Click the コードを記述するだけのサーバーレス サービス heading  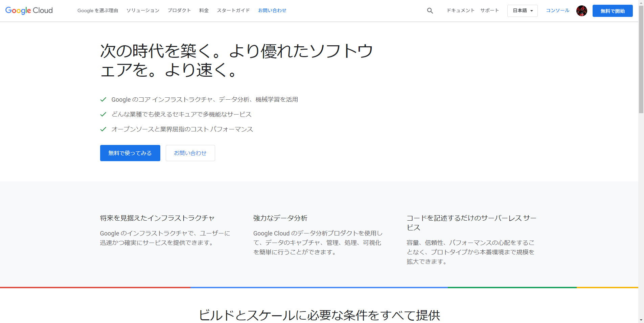pos(471,223)
